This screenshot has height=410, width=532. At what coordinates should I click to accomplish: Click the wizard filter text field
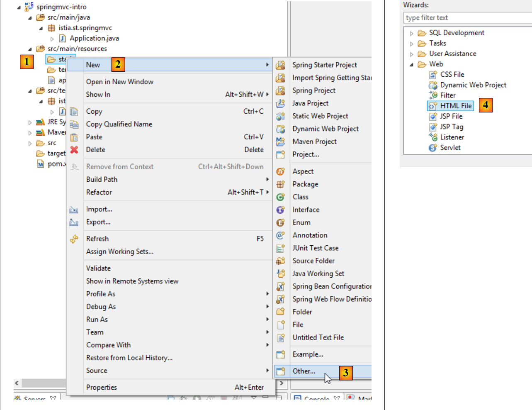466,18
